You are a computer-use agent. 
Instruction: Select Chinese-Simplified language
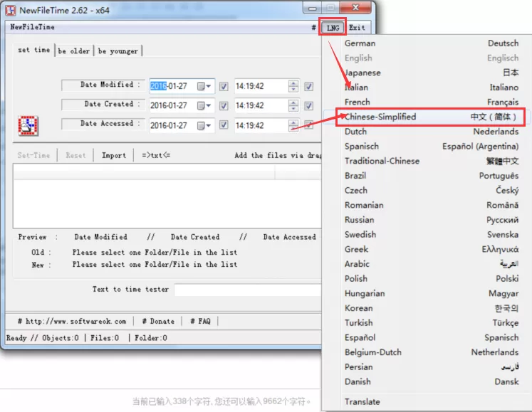click(427, 117)
